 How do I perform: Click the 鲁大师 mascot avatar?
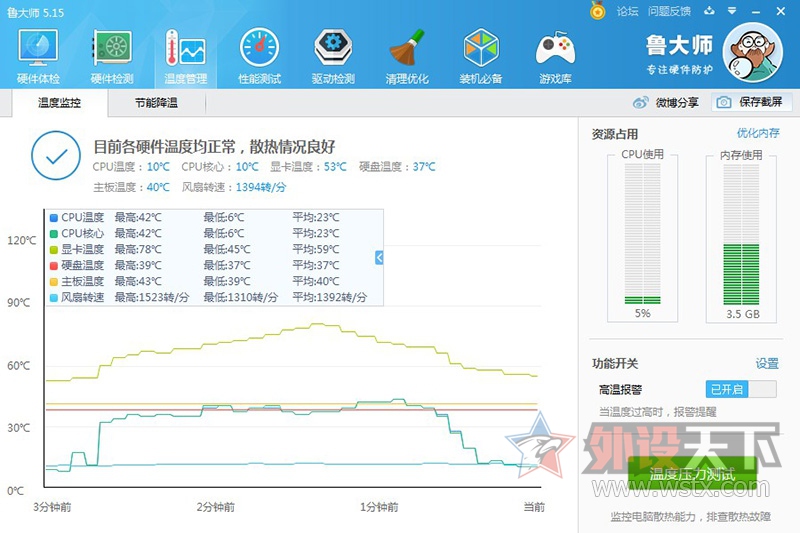coord(753,52)
